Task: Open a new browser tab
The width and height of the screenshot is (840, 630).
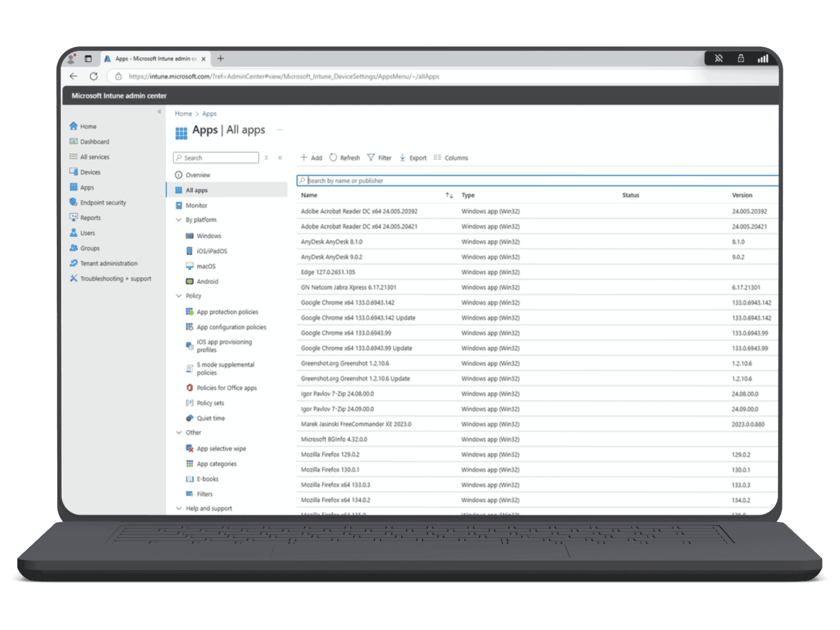Action: (x=220, y=59)
